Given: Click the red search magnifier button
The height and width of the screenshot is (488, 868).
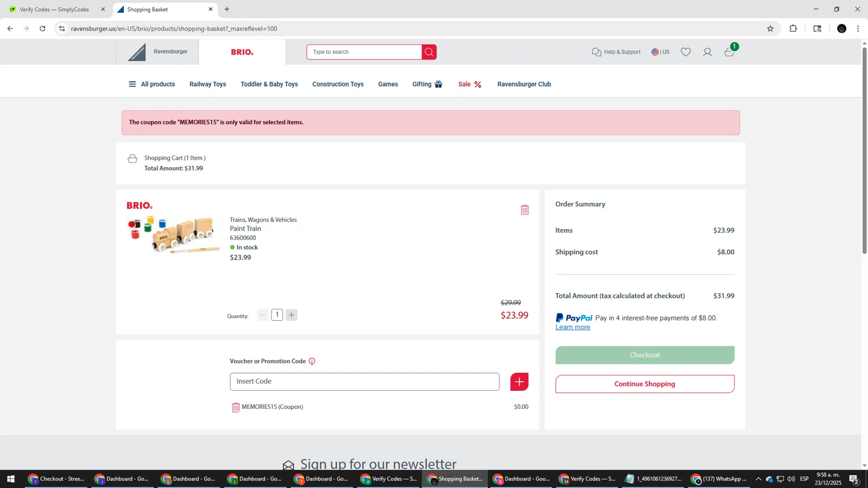Looking at the screenshot, I should pos(429,52).
